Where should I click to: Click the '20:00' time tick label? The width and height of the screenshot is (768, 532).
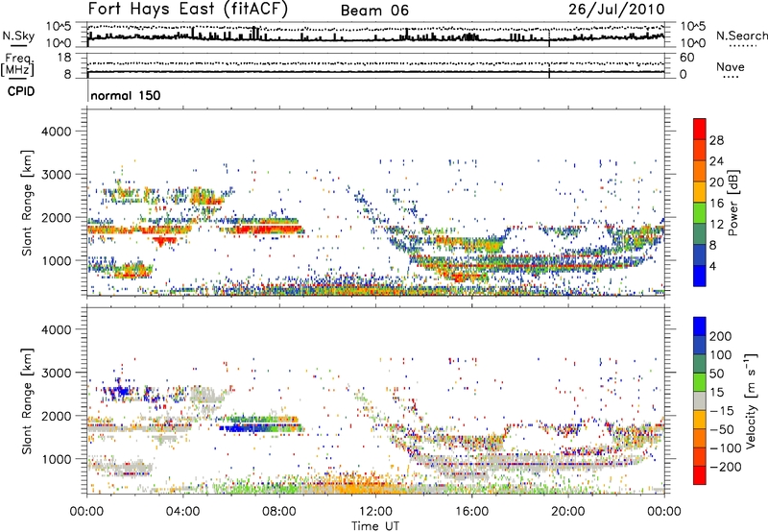[568, 511]
